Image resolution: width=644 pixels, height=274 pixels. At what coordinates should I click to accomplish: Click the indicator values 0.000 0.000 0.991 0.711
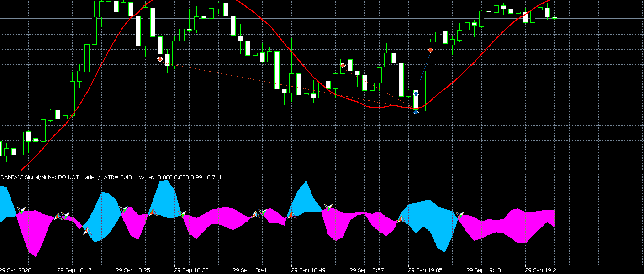pos(180,177)
